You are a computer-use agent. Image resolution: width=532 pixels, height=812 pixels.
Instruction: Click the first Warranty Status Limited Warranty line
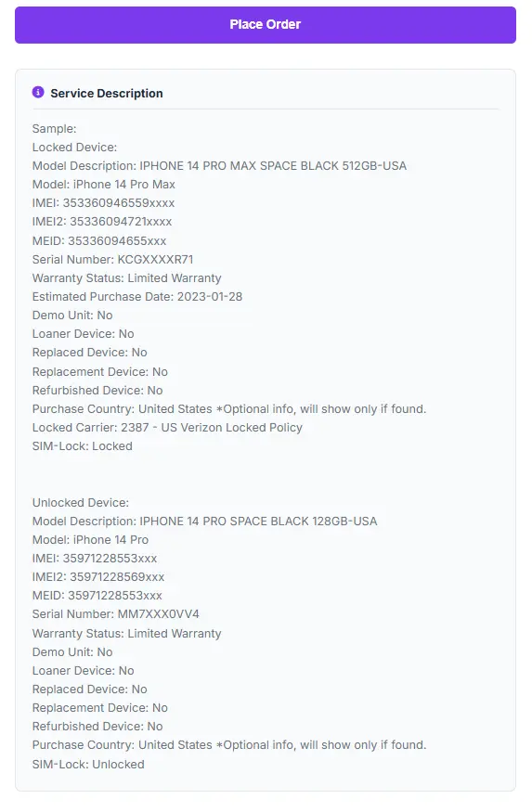(126, 278)
